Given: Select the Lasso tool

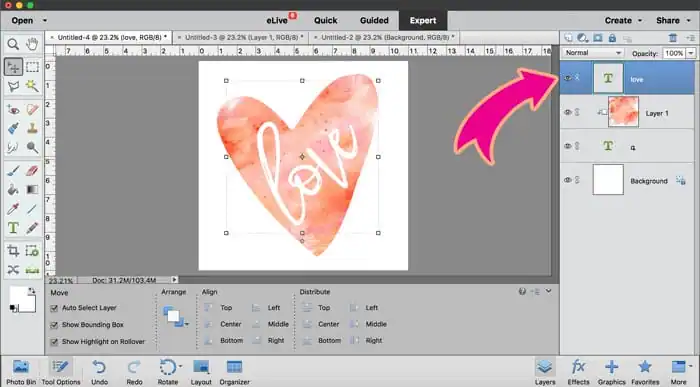Looking at the screenshot, I should click(x=13, y=86).
